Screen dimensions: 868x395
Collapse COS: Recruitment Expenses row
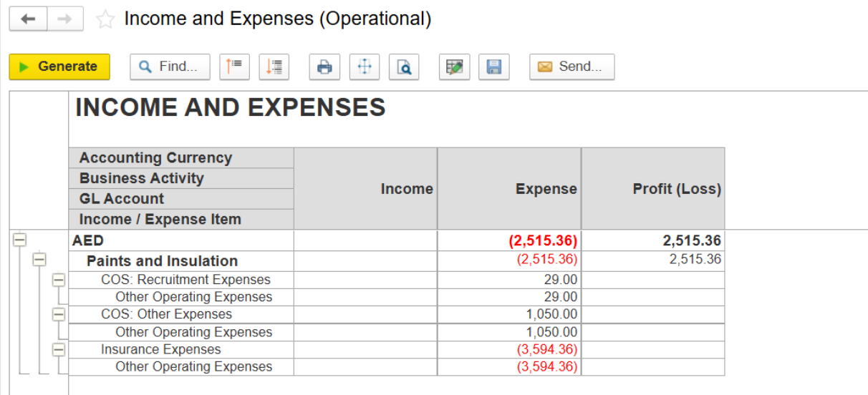(x=59, y=280)
